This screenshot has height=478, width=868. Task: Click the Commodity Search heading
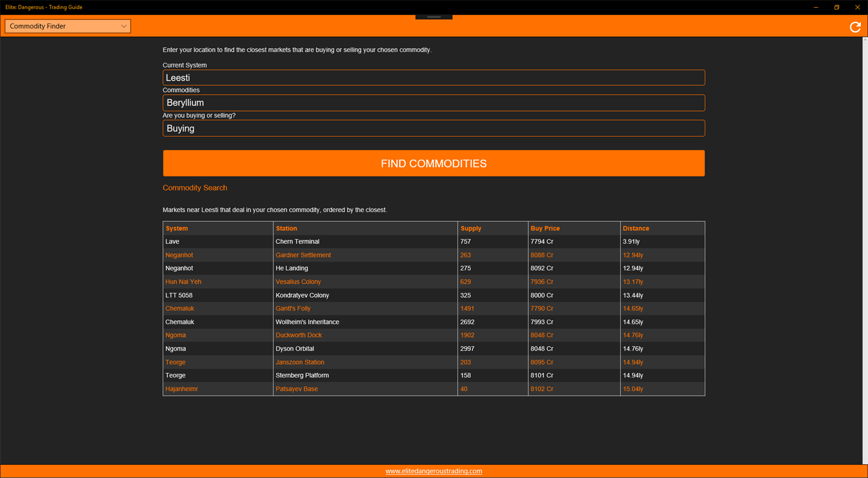(x=195, y=188)
